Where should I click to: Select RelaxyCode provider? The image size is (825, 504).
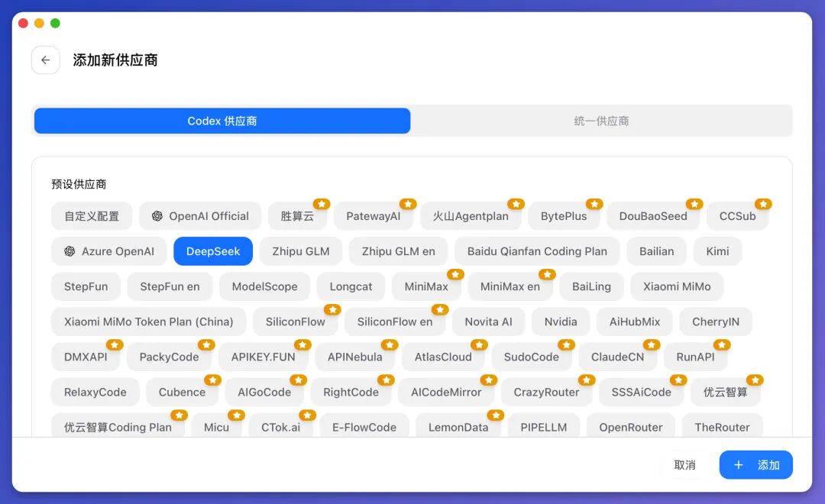tap(95, 393)
